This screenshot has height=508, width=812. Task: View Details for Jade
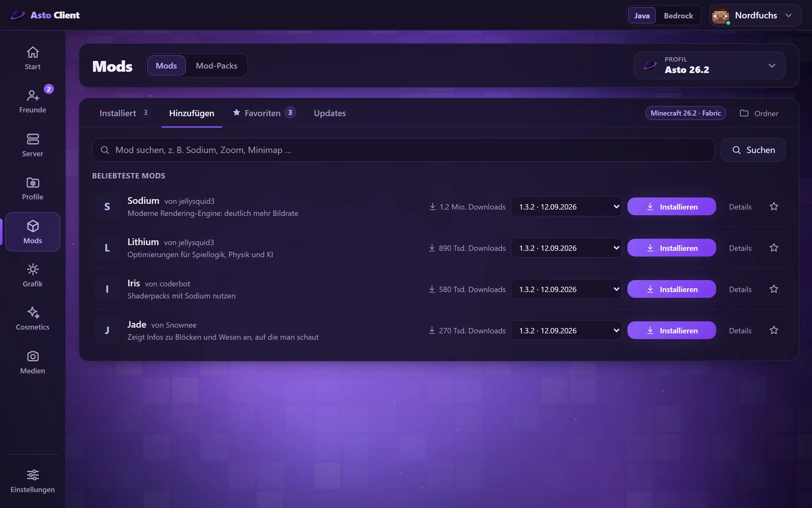(x=740, y=331)
